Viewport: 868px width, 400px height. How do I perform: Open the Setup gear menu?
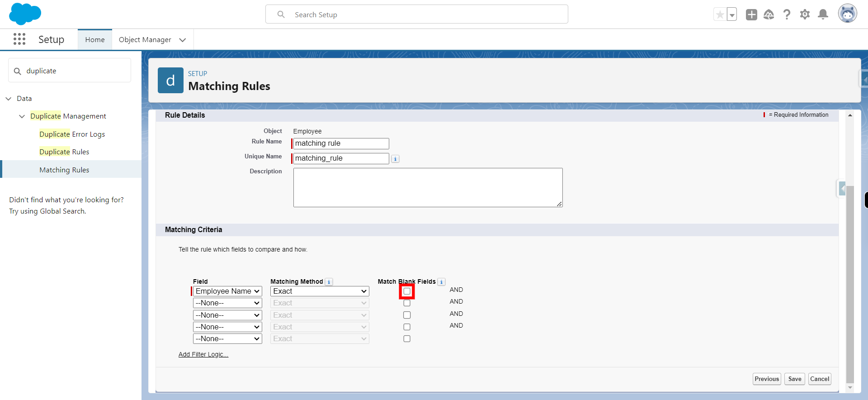pos(805,14)
